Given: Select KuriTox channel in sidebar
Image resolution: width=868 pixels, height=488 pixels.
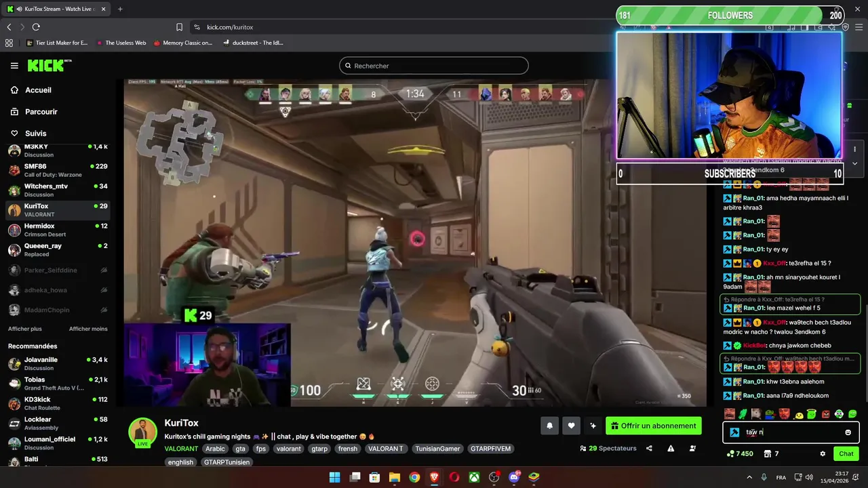Looking at the screenshot, I should click(x=57, y=210).
